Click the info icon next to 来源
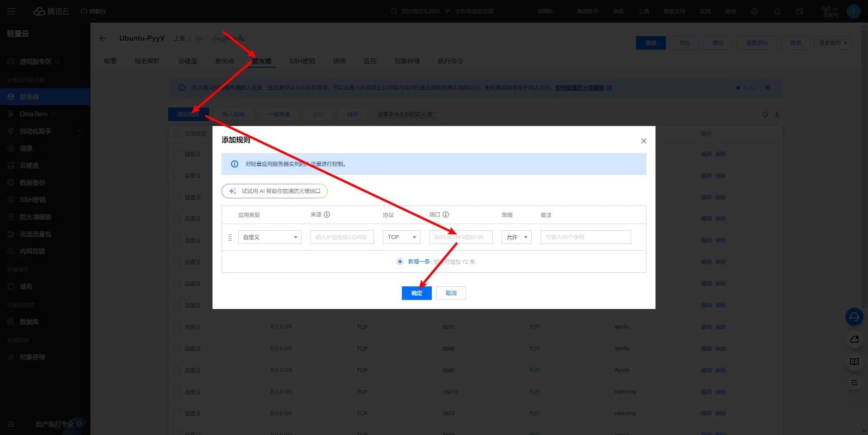 point(327,215)
